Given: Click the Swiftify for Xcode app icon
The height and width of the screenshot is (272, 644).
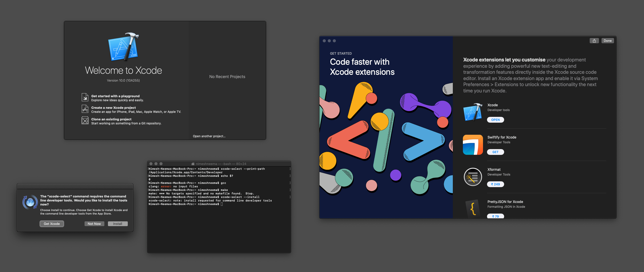Looking at the screenshot, I should coord(473,145).
